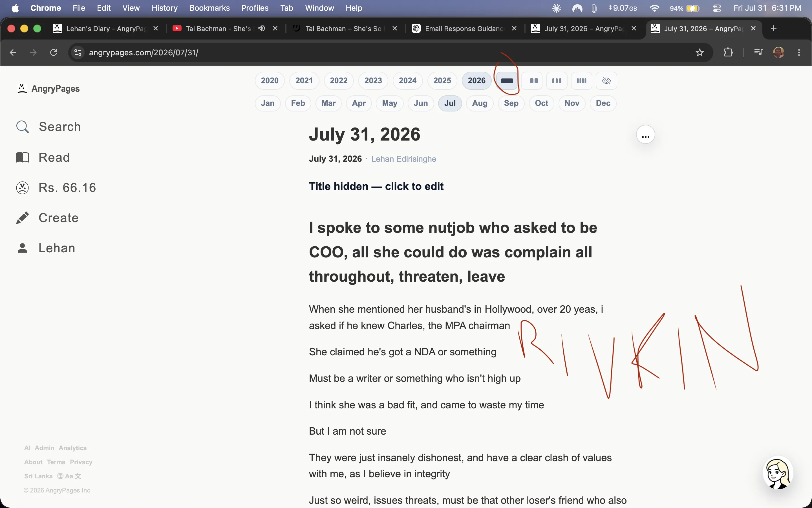Bookmark page with the star icon
The height and width of the screenshot is (508, 812).
[x=700, y=52]
